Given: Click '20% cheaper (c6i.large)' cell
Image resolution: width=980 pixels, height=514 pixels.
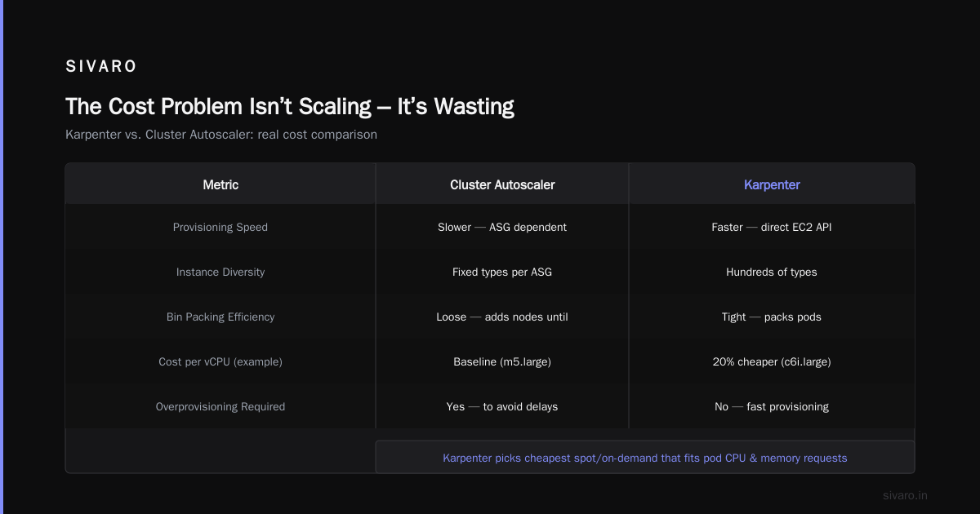Looking at the screenshot, I should click(772, 361).
